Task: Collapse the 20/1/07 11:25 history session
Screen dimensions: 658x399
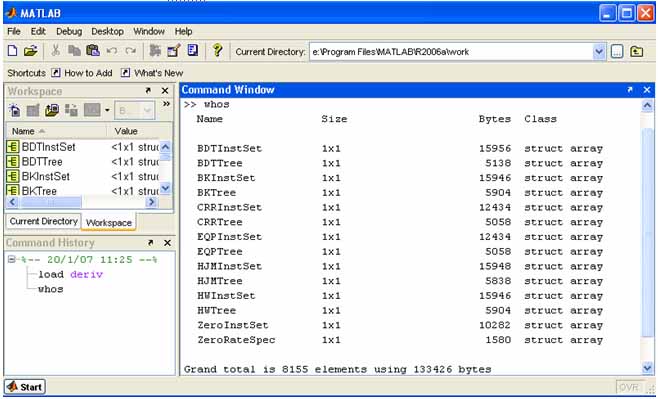Action: pos(12,259)
